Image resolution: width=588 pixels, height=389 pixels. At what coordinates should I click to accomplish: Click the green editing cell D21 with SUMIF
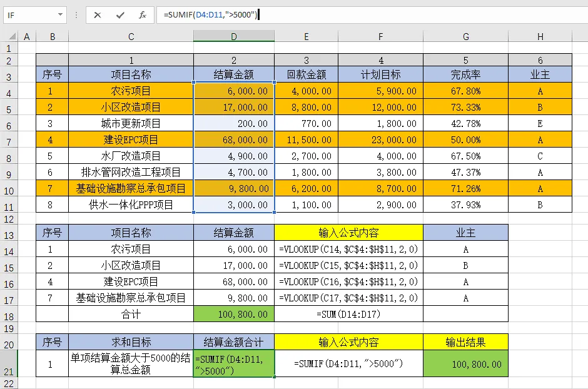pyautogui.click(x=234, y=363)
